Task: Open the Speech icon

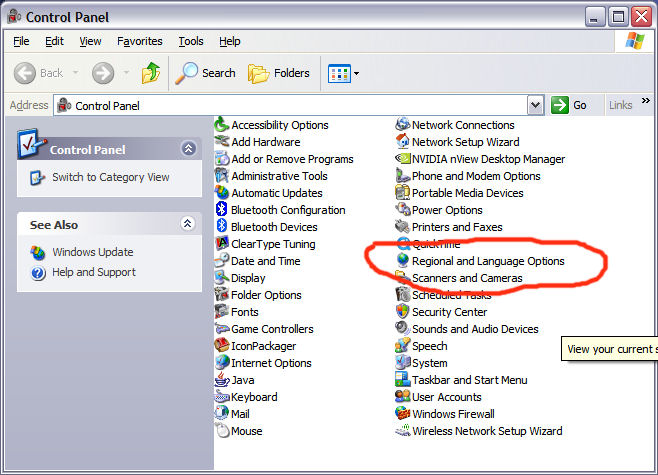Action: click(402, 346)
